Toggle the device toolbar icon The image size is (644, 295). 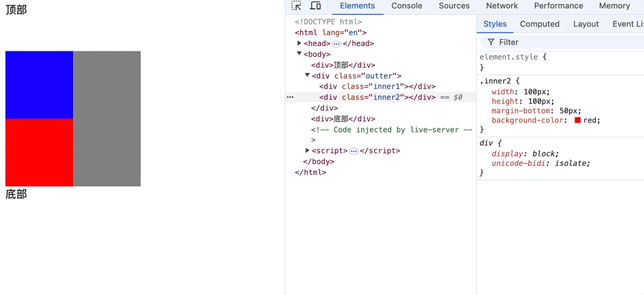315,6
